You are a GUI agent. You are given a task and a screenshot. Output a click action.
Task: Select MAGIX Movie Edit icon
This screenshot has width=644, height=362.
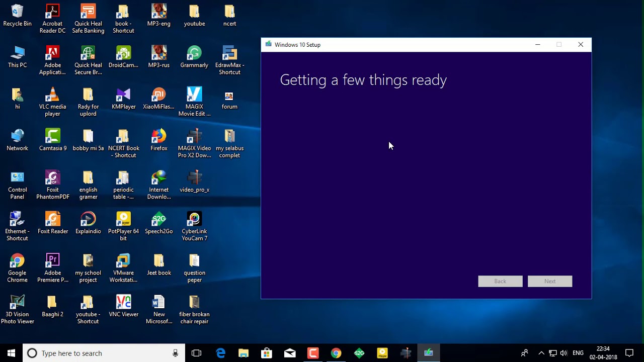point(194,102)
